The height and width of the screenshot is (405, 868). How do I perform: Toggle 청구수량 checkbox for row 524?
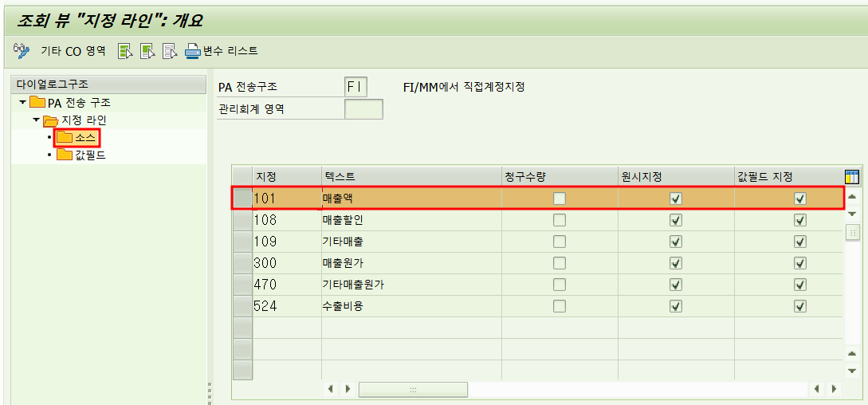[x=560, y=306]
